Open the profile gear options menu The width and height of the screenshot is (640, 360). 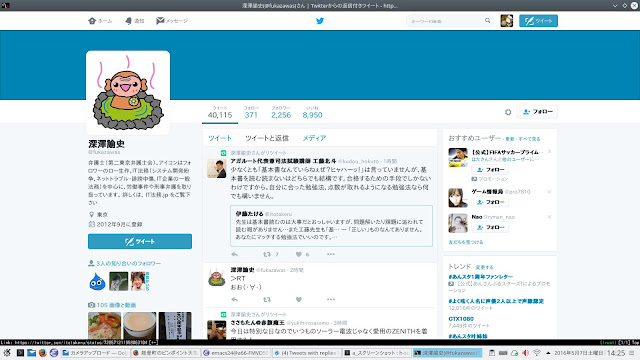(508, 112)
